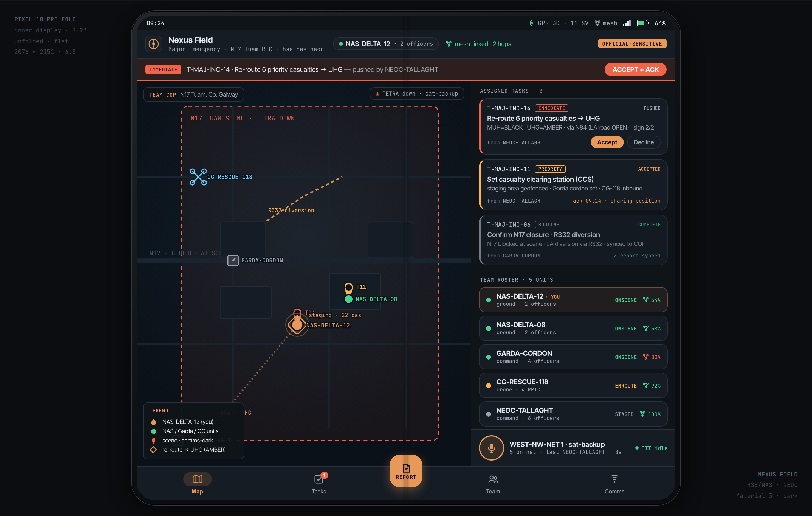Tap the T11 task pin on map

click(348, 288)
